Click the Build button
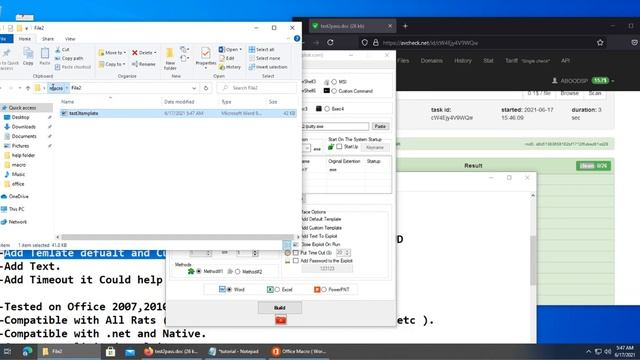Screen dimensions: 640x360 pyautogui.click(x=280, y=307)
